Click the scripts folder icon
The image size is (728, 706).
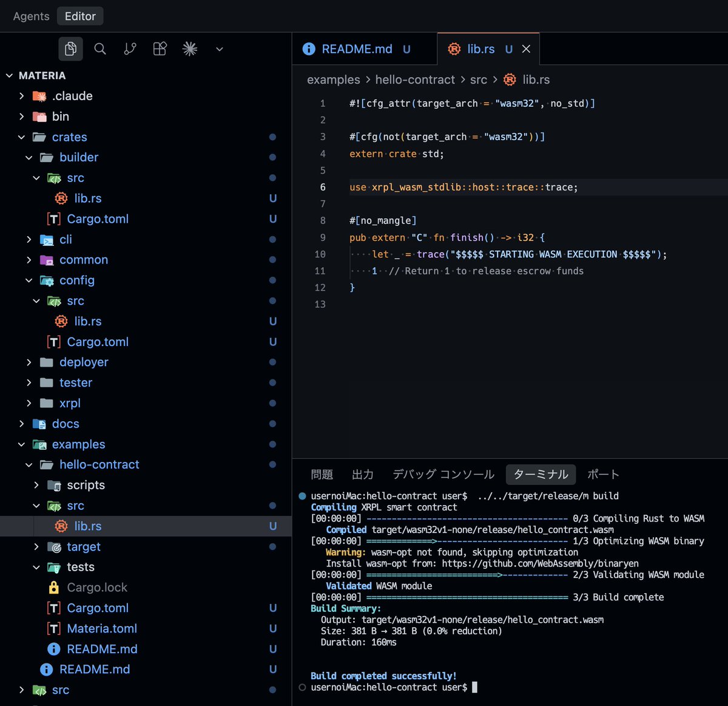coord(54,486)
